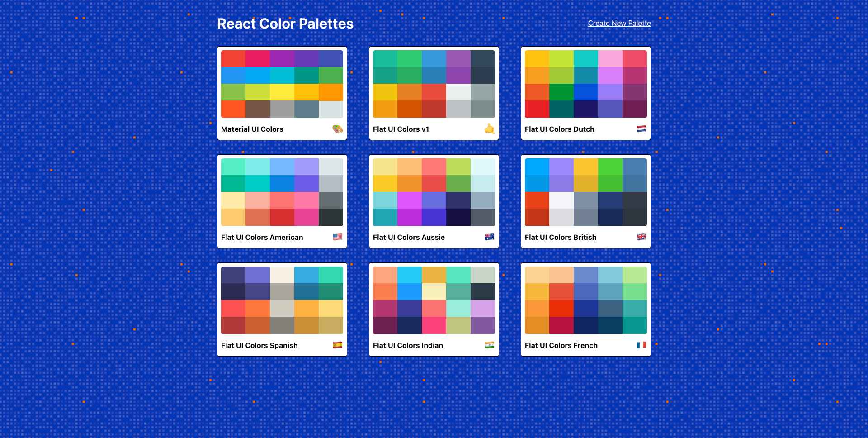Click the US flag on Flat UI Colors American

pos(337,237)
